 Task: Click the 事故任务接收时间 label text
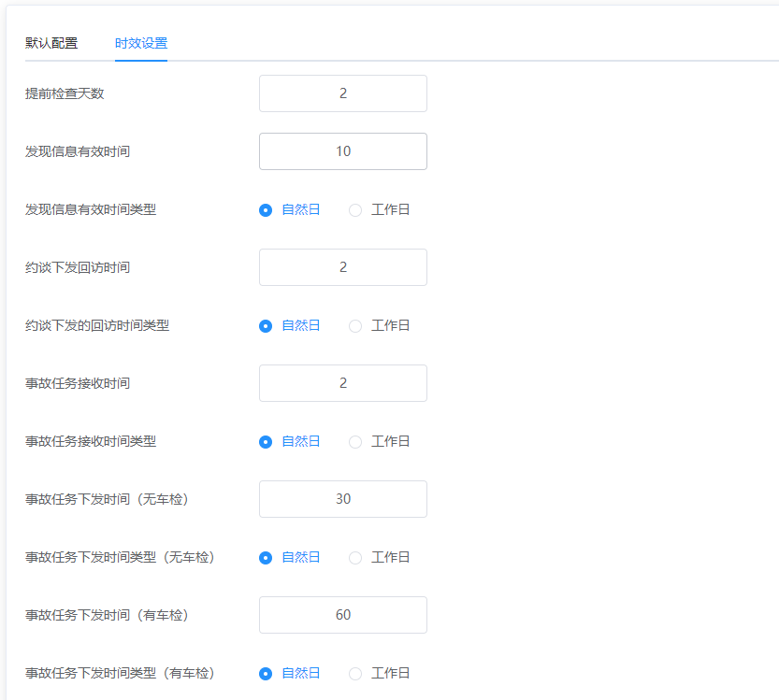(78, 383)
